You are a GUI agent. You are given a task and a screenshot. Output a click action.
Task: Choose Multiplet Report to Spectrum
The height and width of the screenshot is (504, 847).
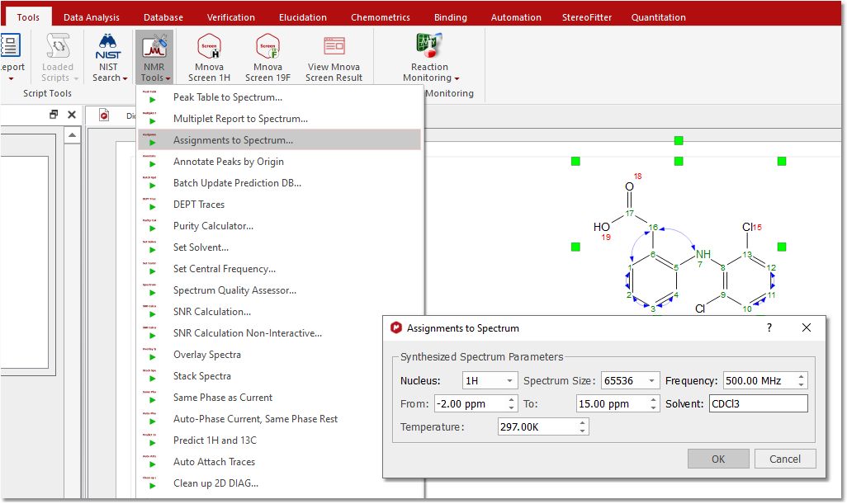279,119
